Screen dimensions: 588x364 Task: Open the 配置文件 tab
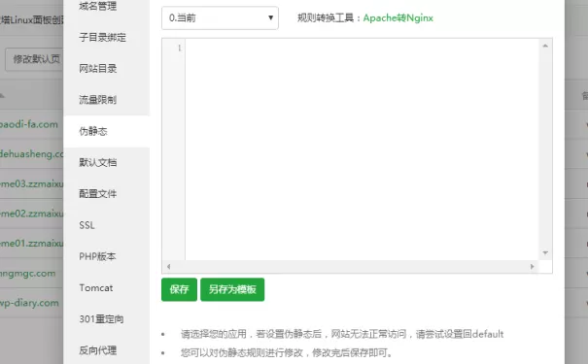(x=98, y=193)
